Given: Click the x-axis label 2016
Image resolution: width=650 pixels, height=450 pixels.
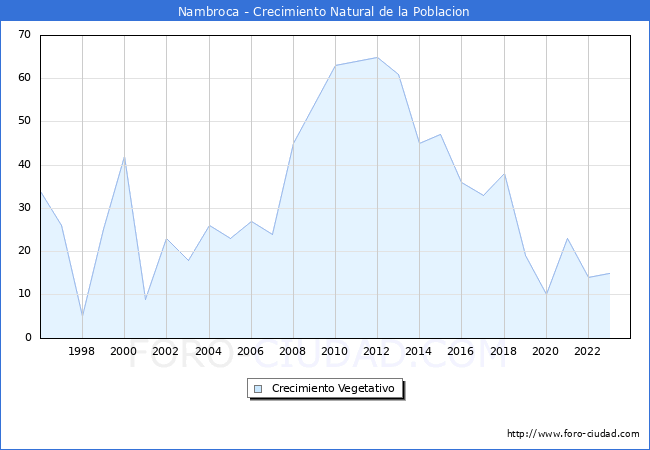Looking at the screenshot, I should click(461, 351).
